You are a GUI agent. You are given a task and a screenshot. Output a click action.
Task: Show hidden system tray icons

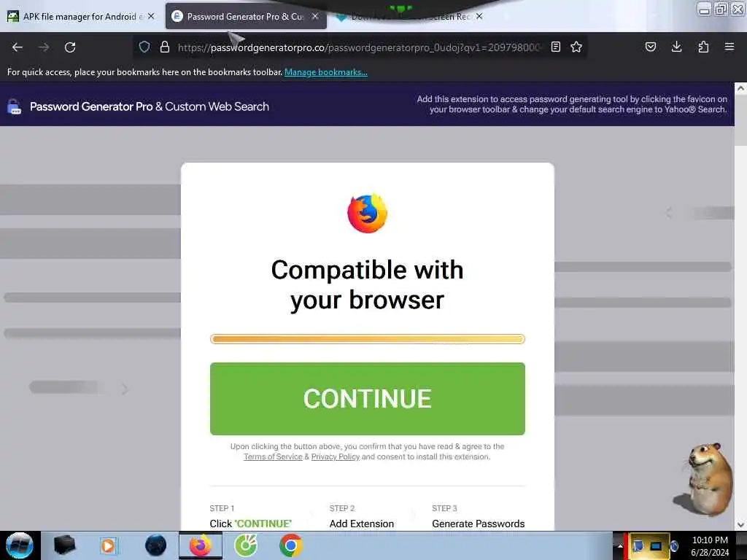point(620,546)
